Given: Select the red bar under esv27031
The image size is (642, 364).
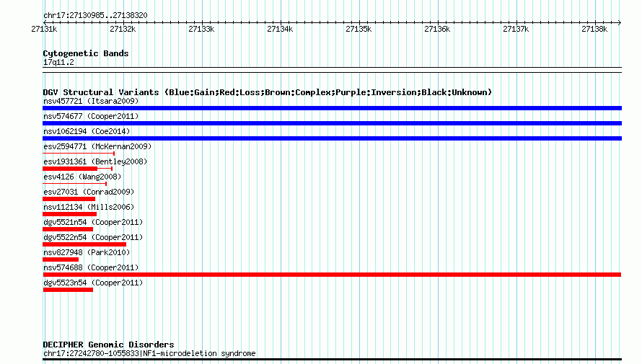Looking at the screenshot, I should pos(69,199).
